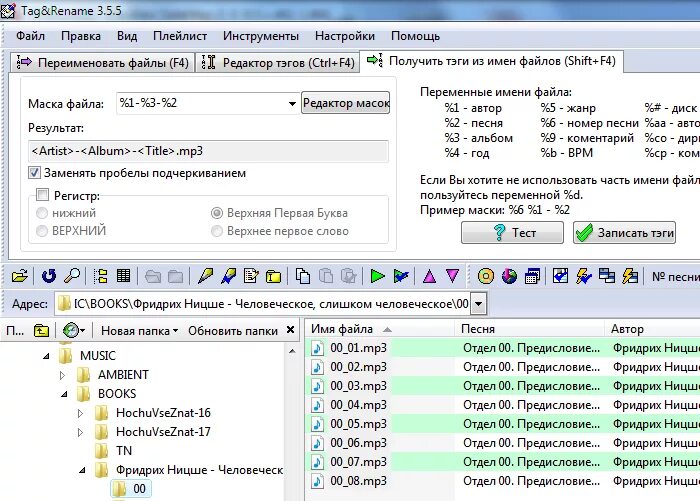Image resolution: width=700 pixels, height=501 pixels.
Task: Click the yellow pencil edit icon
Action: (205, 276)
